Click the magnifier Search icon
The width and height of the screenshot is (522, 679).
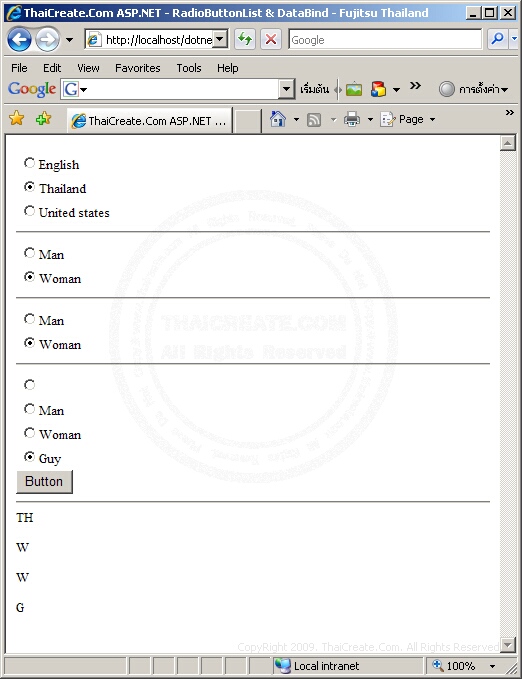point(497,39)
